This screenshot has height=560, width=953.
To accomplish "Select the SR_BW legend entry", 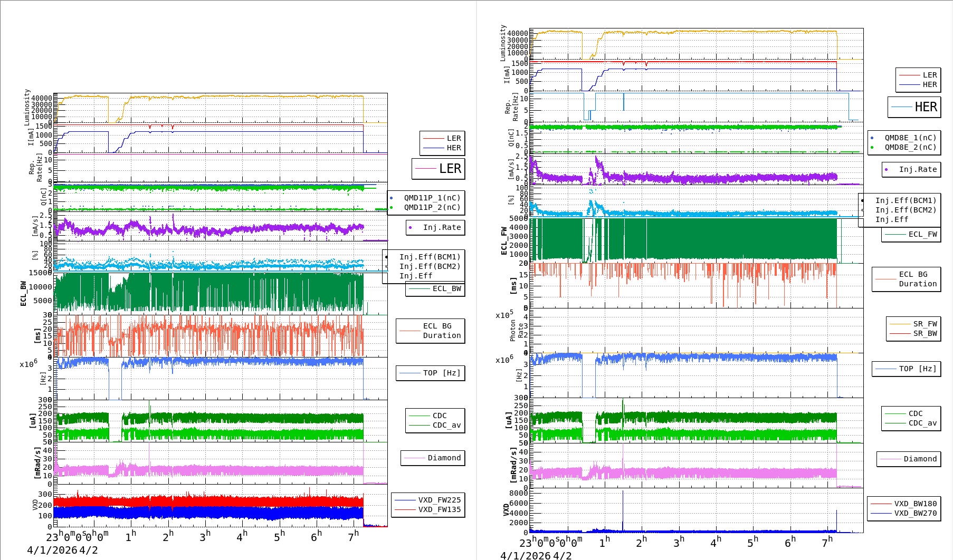I will [x=925, y=333].
